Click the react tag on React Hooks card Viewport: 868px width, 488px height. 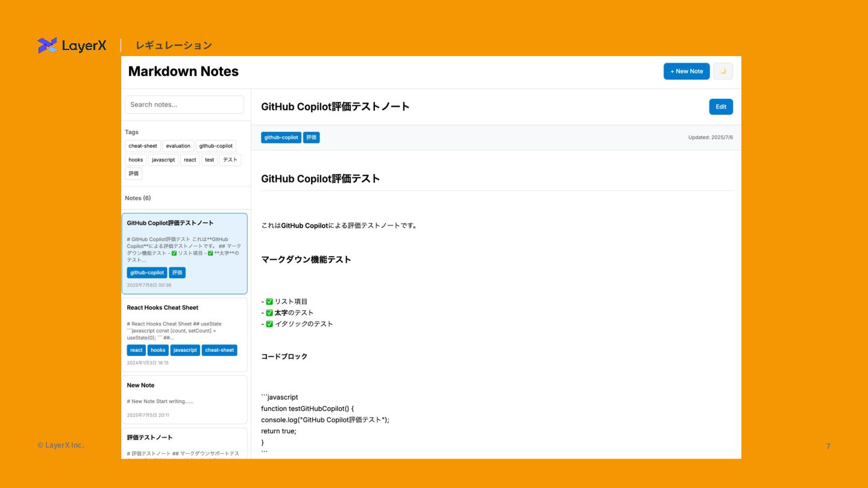click(x=137, y=350)
